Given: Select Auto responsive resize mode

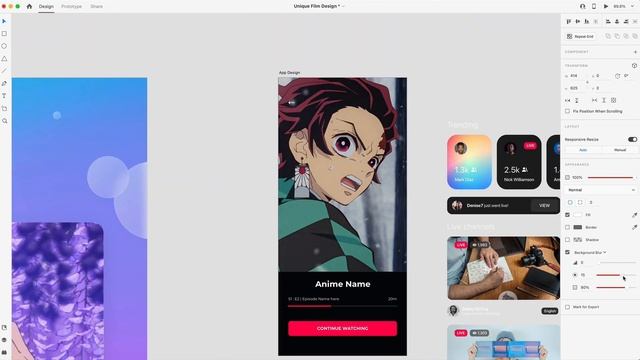Looking at the screenshot, I should [x=583, y=150].
